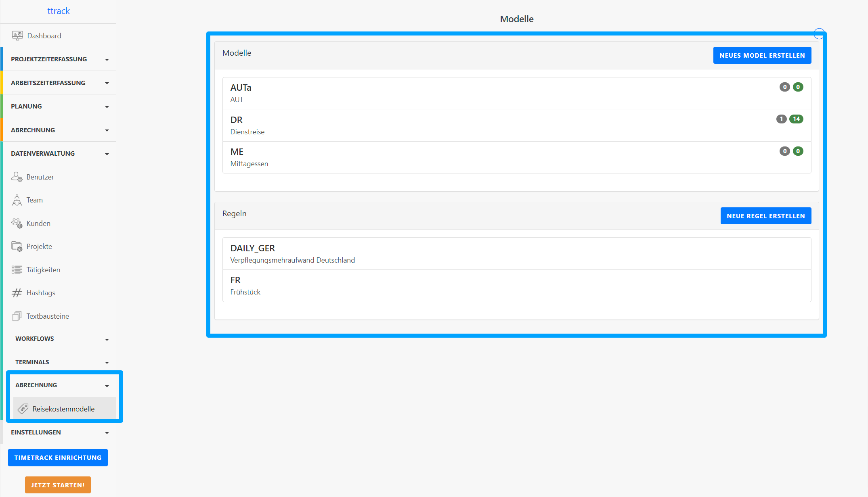Click the Hashtags hash symbol icon
The width and height of the screenshot is (868, 497).
coord(17,293)
